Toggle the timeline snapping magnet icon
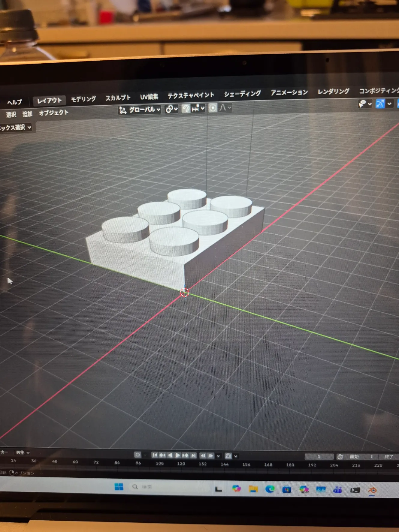399x532 pixels. pyautogui.click(x=228, y=456)
